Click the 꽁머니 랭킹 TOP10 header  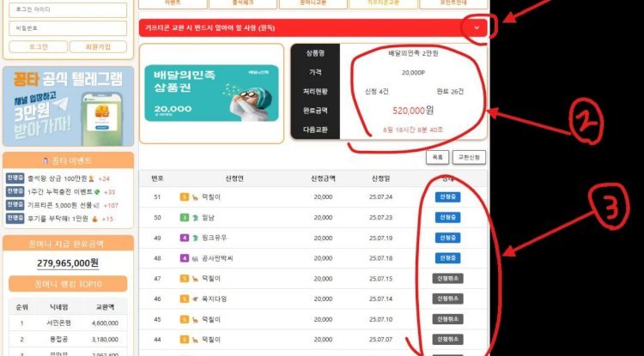pos(68,284)
